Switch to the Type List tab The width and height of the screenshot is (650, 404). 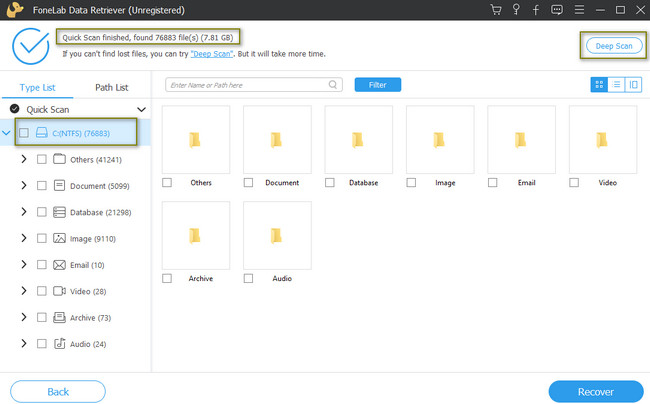click(37, 87)
